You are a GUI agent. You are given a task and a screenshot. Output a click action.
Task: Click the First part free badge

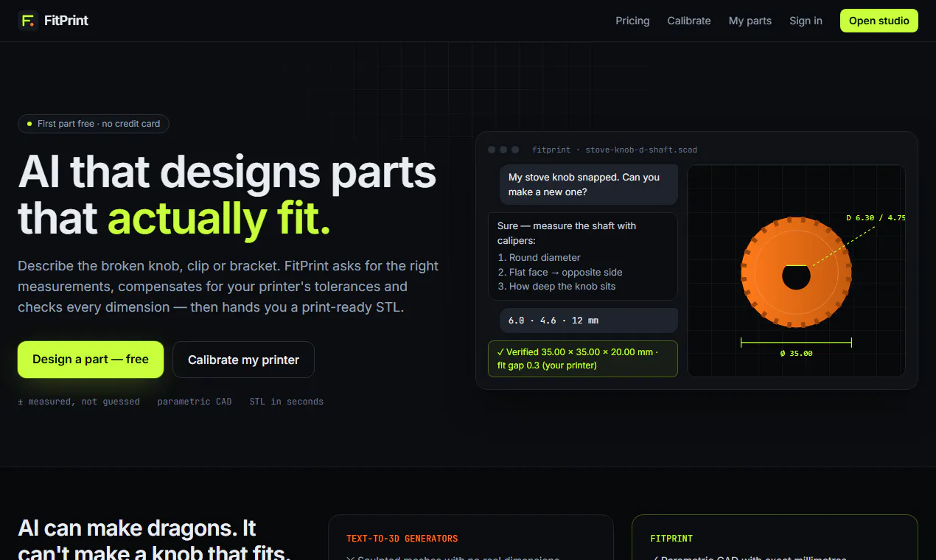[x=94, y=124]
